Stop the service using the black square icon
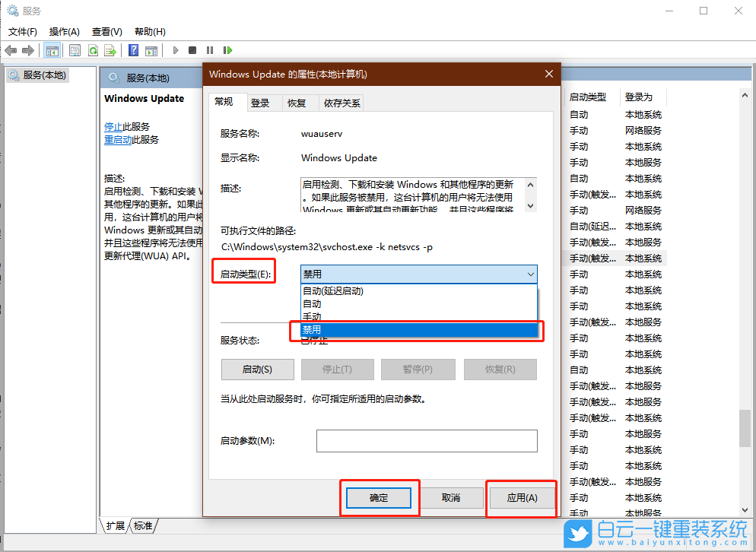This screenshot has height=552, width=756. (x=192, y=50)
